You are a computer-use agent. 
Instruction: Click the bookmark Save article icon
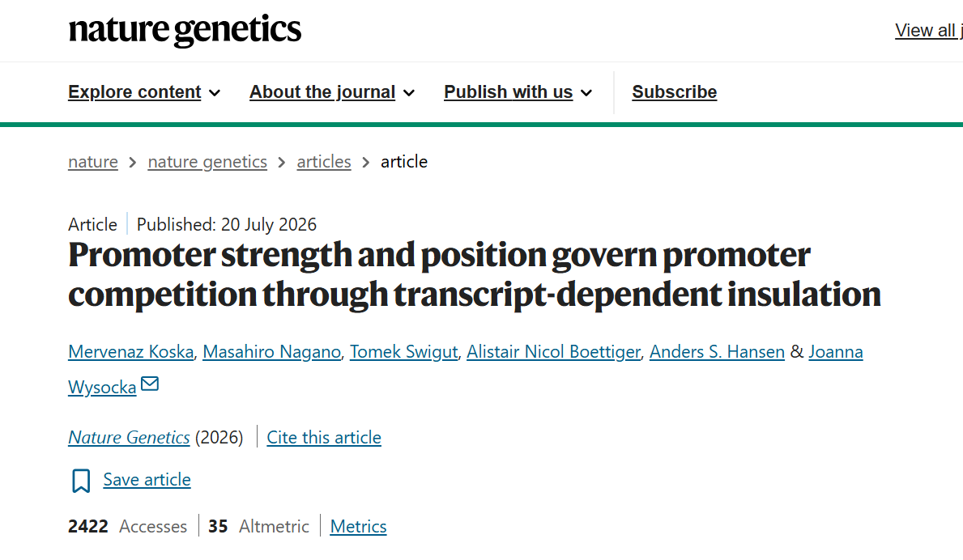pyautogui.click(x=81, y=481)
